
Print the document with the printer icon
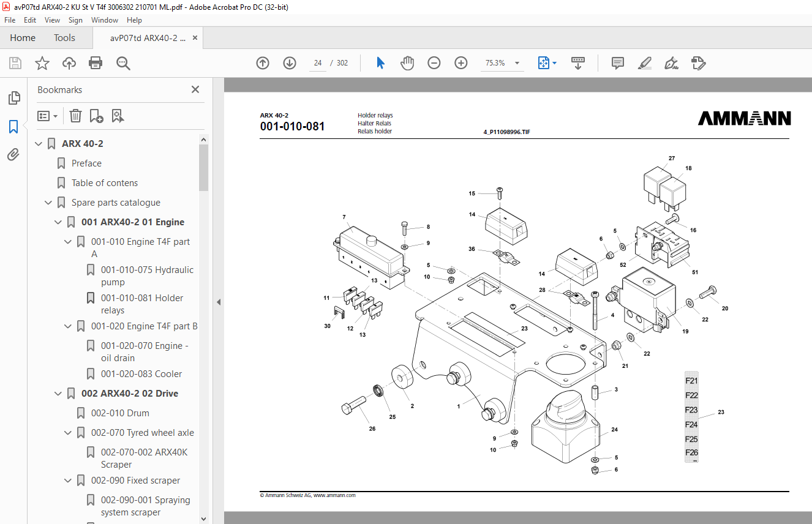pos(96,63)
